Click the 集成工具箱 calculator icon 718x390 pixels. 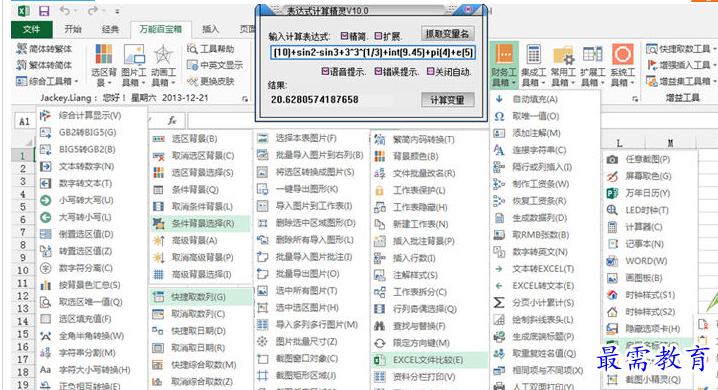[x=533, y=54]
